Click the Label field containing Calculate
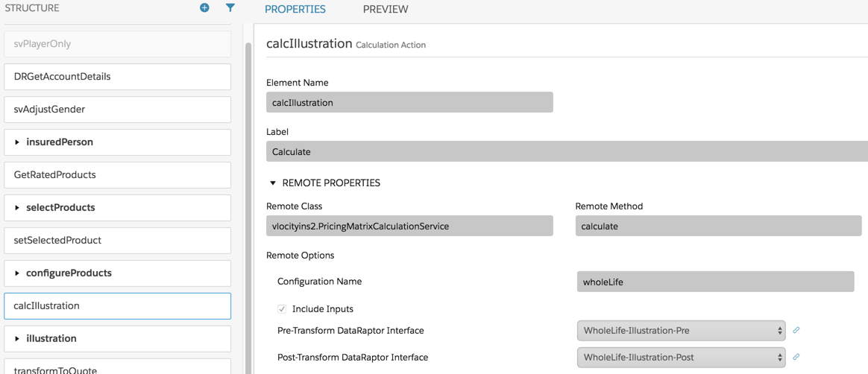This screenshot has height=374, width=868. [567, 151]
